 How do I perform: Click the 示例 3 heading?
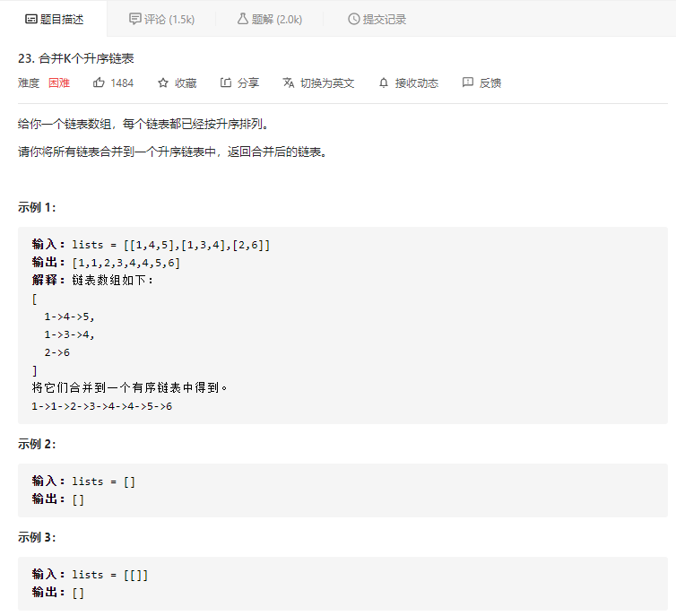pyautogui.click(x=37, y=537)
